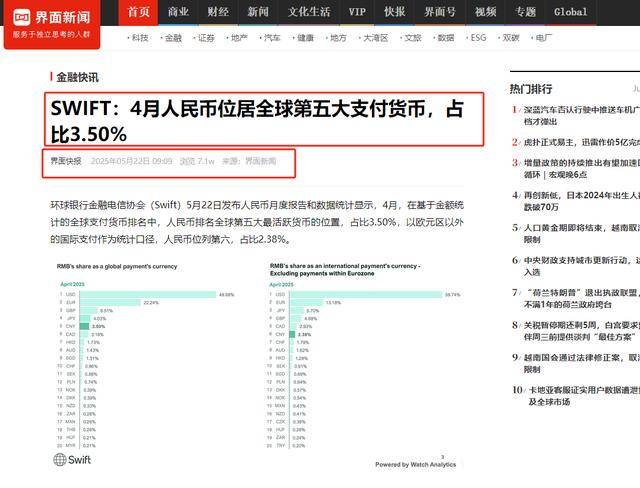
Task: Select the VIP menu item
Action: click(357, 12)
